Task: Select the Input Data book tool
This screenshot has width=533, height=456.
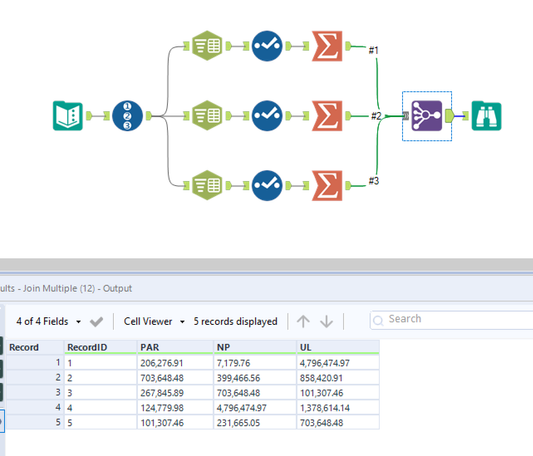Action: (x=68, y=116)
